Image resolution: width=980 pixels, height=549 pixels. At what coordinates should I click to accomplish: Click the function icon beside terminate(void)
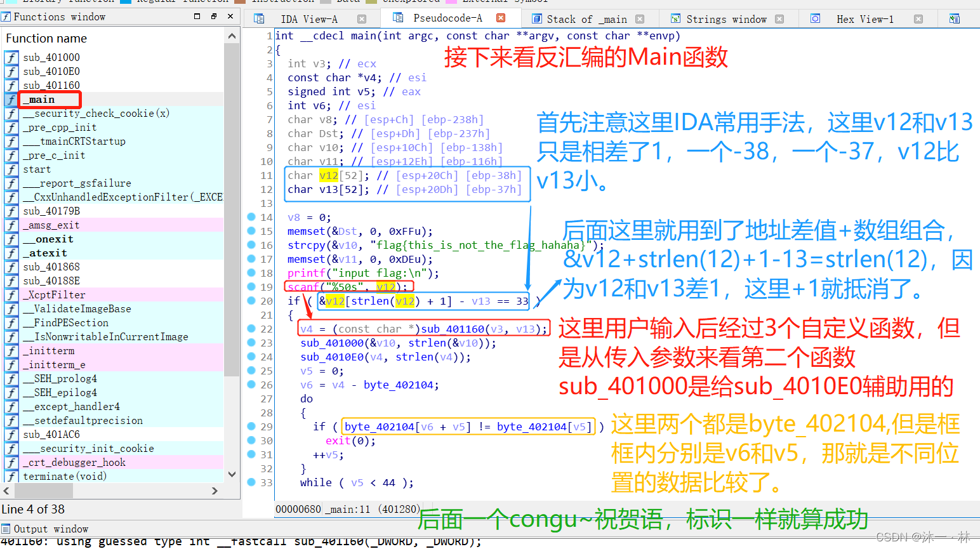pyautogui.click(x=11, y=477)
